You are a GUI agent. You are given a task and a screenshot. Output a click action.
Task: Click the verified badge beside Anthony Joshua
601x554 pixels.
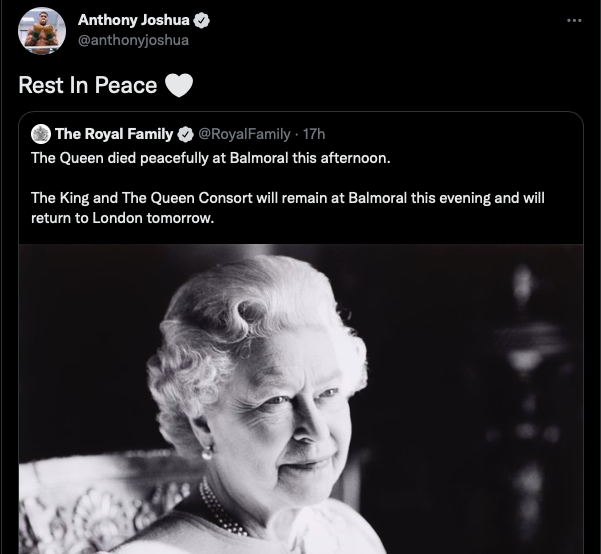[199, 22]
